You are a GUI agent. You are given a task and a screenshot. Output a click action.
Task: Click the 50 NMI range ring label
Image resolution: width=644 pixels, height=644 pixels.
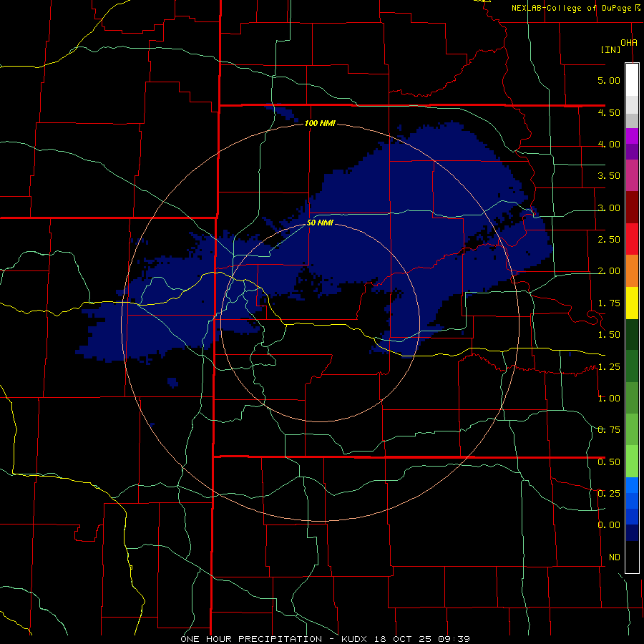320,223
